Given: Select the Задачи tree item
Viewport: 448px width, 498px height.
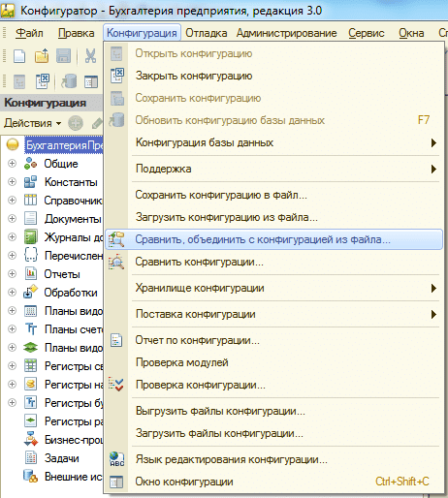Looking at the screenshot, I should (62, 458).
